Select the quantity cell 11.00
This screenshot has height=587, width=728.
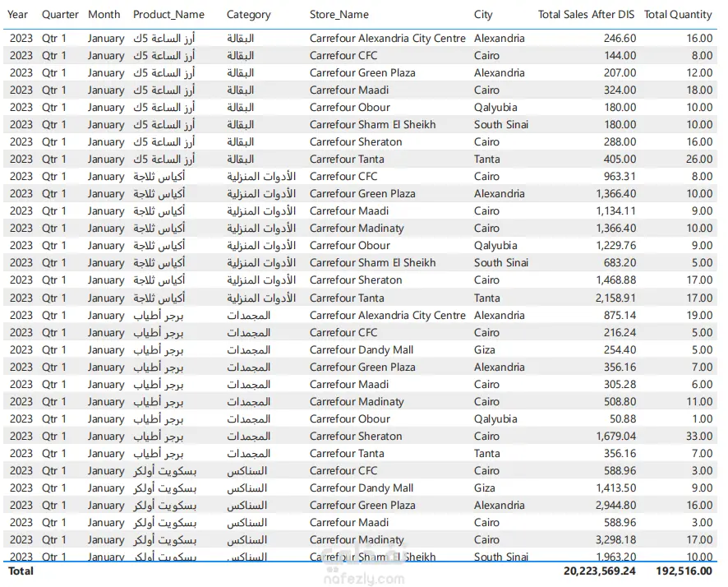[699, 401]
